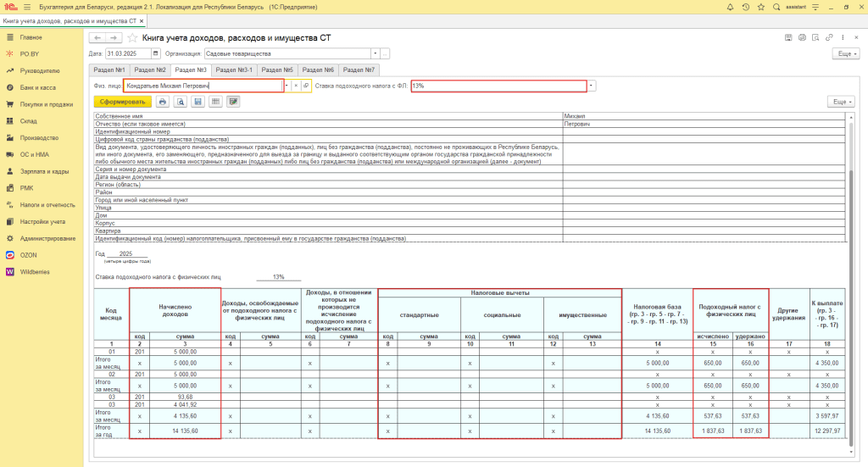Open the OZON section
868x467 pixels.
click(28, 255)
